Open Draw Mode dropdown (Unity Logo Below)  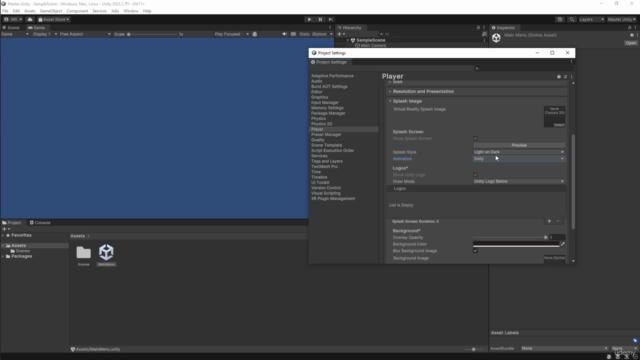[x=519, y=181]
